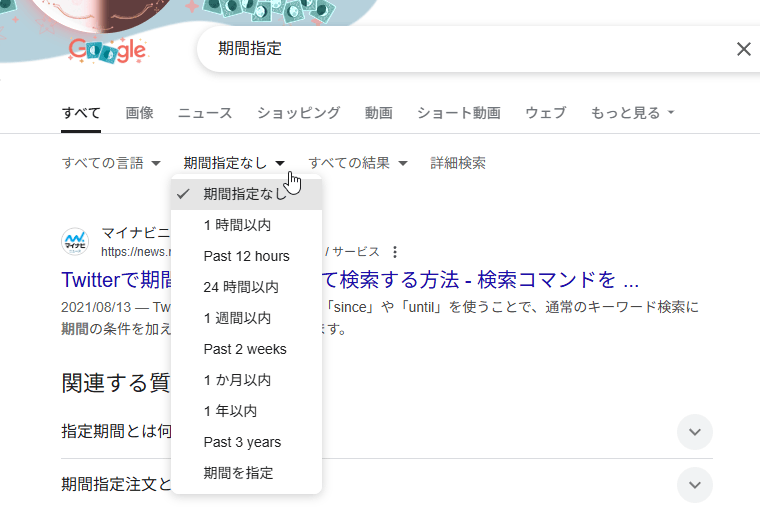Click the https://news. result URL
Screen dimensions: 760x510
point(136,252)
